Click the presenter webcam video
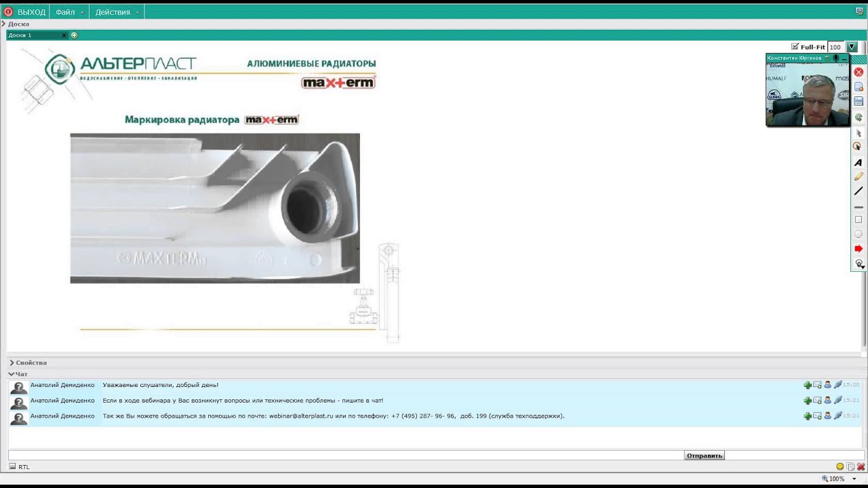The height and width of the screenshot is (488, 868). pyautogui.click(x=807, y=94)
